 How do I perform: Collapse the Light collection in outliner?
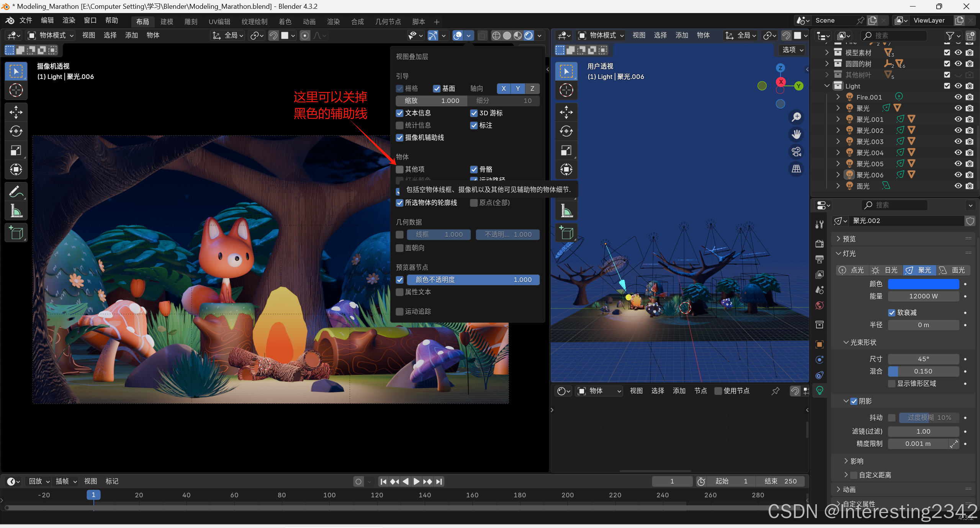[x=827, y=86]
